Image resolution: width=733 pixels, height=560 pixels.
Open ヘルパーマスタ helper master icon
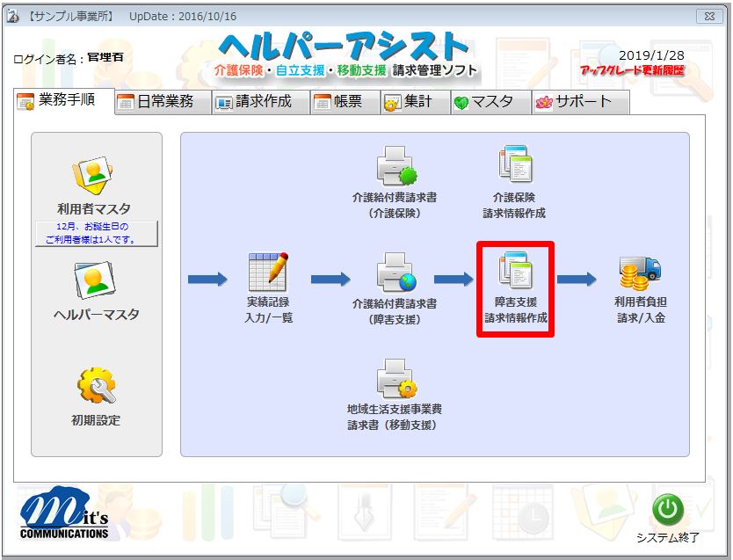pyautogui.click(x=95, y=281)
